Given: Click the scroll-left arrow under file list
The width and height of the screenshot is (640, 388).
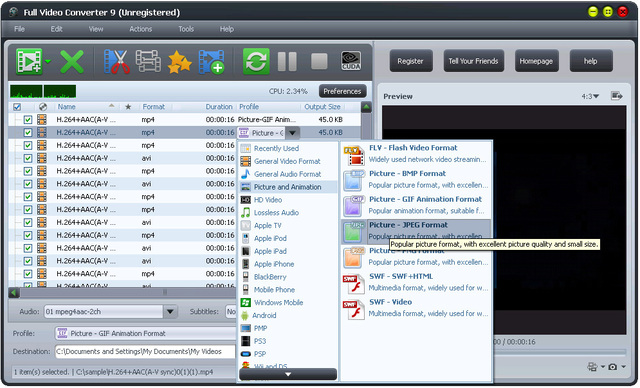Looking at the screenshot, I should point(14,293).
